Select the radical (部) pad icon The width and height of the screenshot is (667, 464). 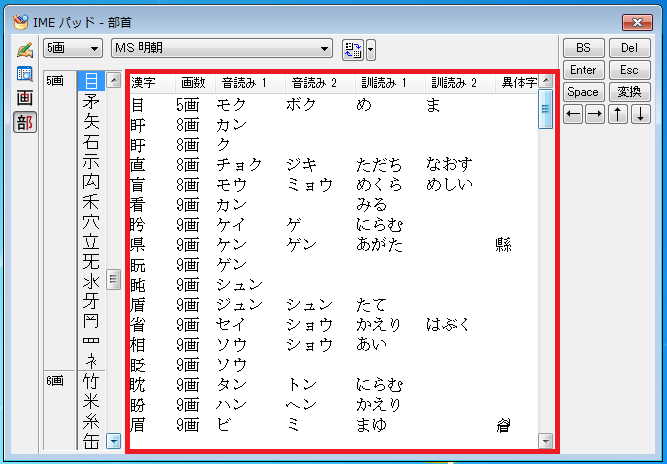coord(25,122)
